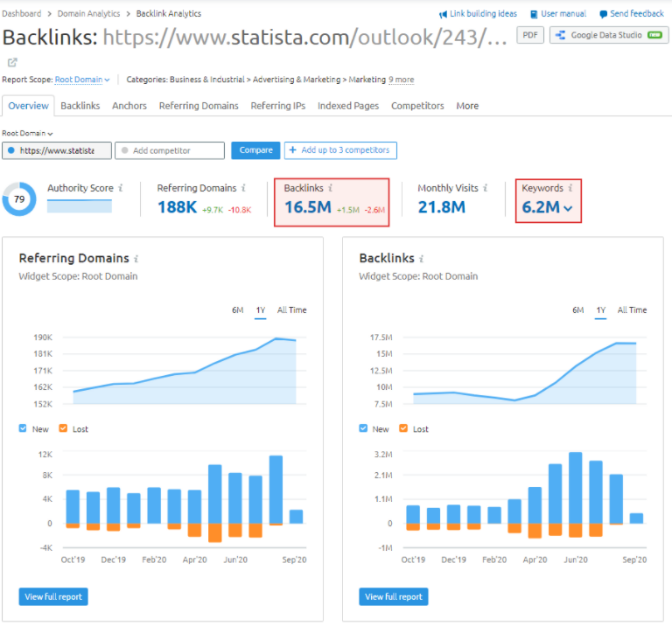The height and width of the screenshot is (626, 672).
Task: Click info icon in Referring Domains widget title
Action: pyautogui.click(x=136, y=259)
